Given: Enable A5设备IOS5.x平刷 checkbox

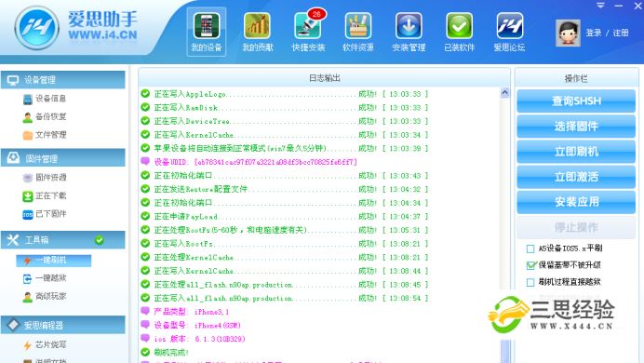Looking at the screenshot, I should pyautogui.click(x=530, y=249).
